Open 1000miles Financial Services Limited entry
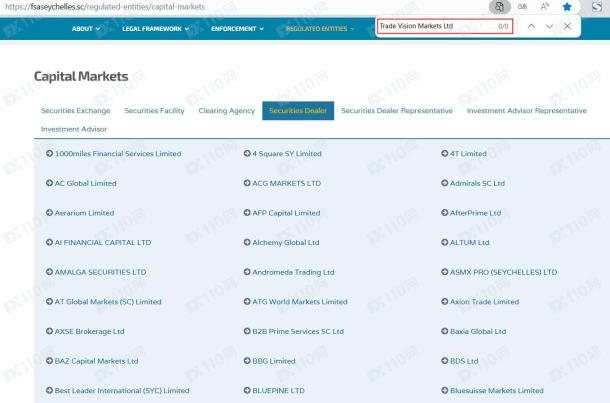 [x=114, y=154]
